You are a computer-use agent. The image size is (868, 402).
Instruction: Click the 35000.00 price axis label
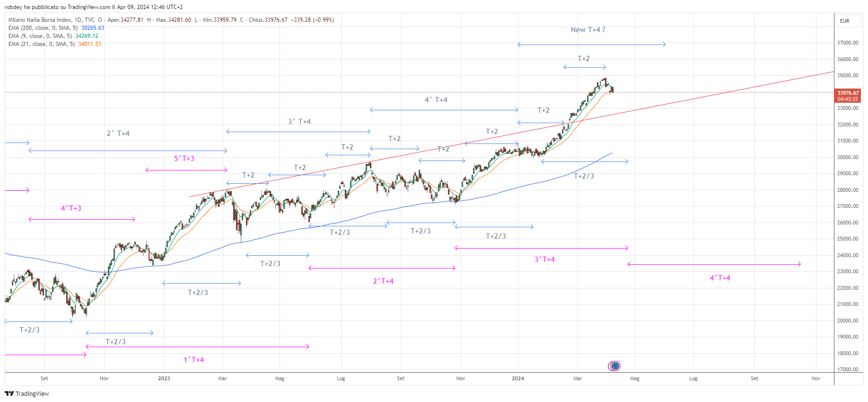(x=848, y=75)
